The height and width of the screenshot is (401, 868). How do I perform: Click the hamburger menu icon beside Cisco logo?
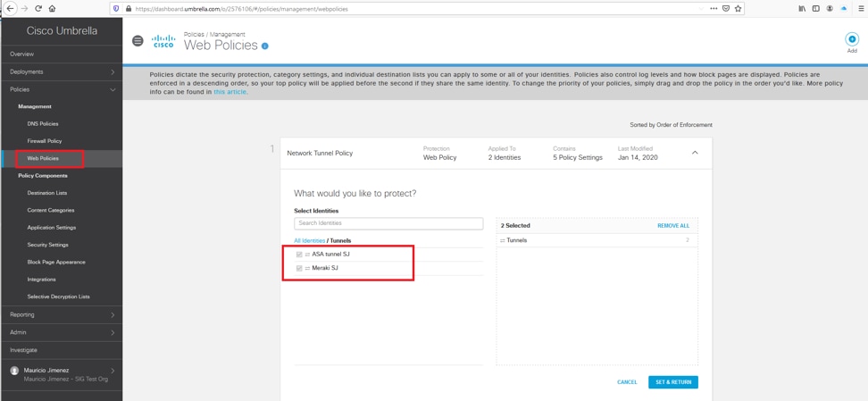click(138, 41)
